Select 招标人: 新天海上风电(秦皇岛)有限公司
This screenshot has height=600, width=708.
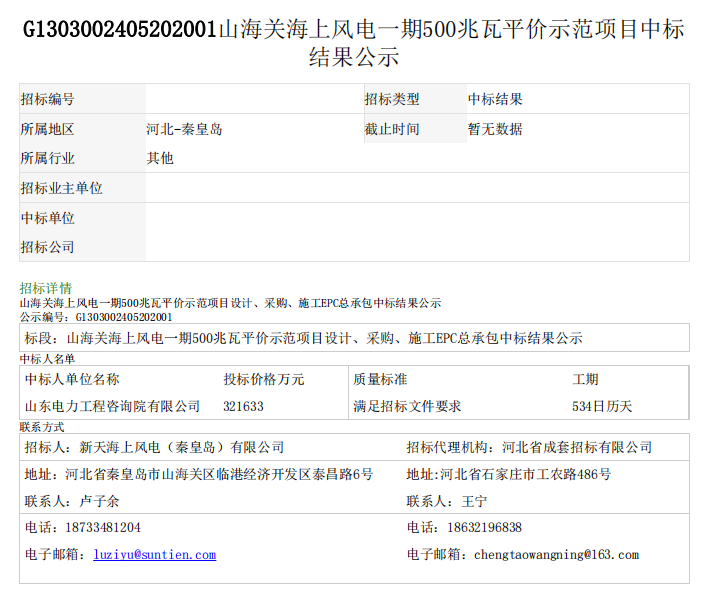(154, 447)
